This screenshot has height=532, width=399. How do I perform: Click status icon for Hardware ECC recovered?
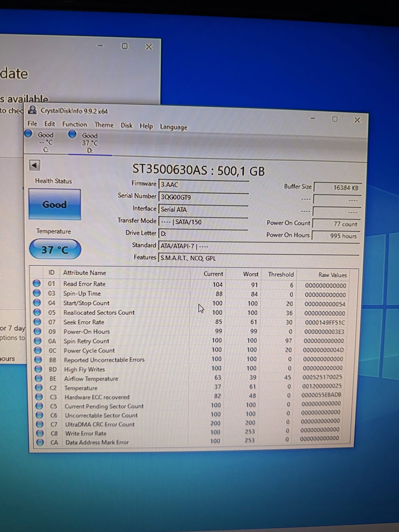(39, 397)
